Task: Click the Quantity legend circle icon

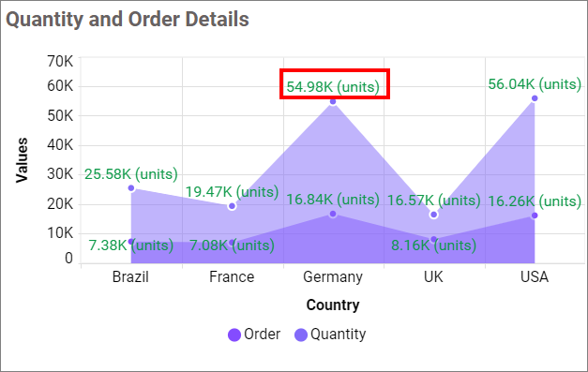Action: 301,335
